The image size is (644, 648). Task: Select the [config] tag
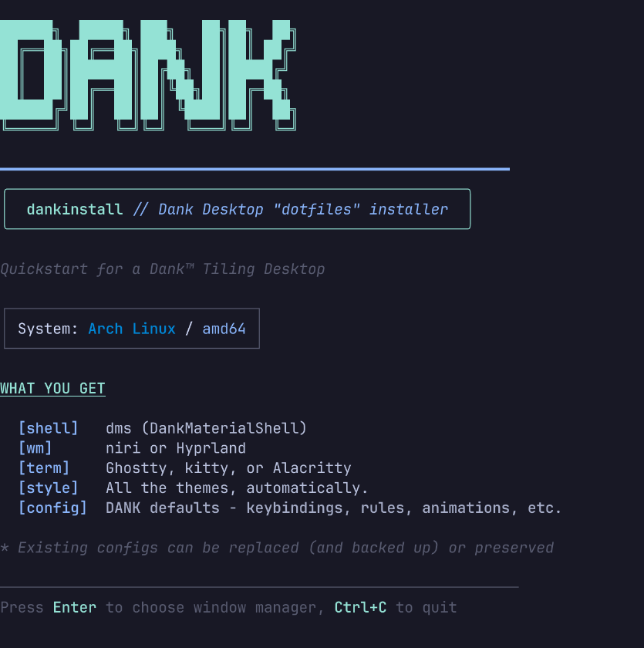coord(52,508)
